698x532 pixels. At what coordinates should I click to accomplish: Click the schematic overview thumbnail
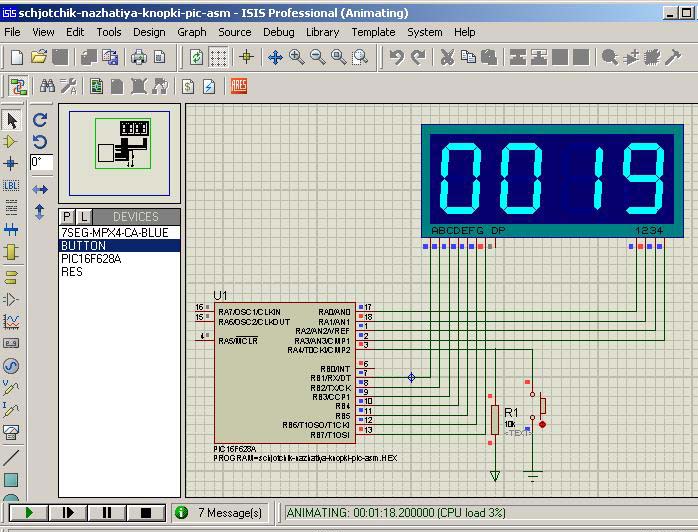pos(120,152)
